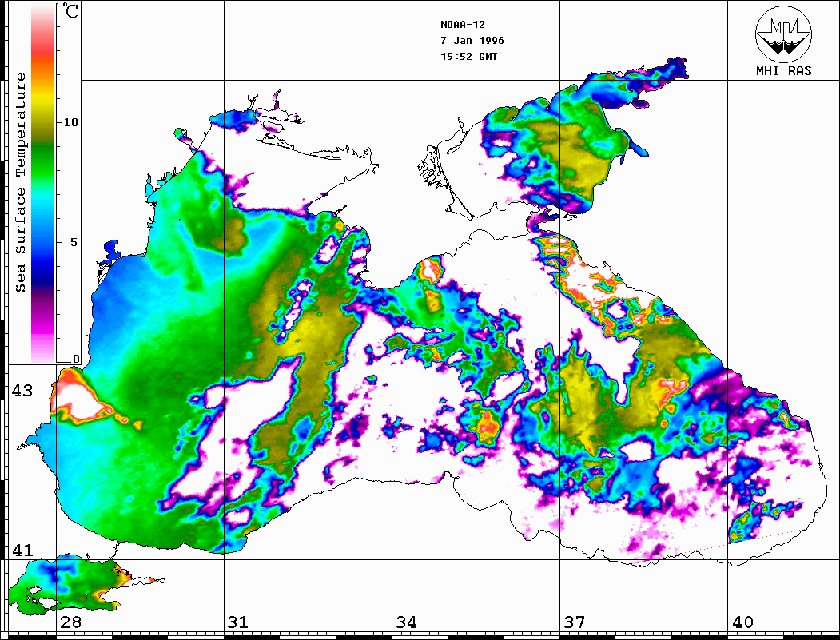The width and height of the screenshot is (840, 640).
Task: Click the 0 tick label on temperature scale
Action: [76, 359]
